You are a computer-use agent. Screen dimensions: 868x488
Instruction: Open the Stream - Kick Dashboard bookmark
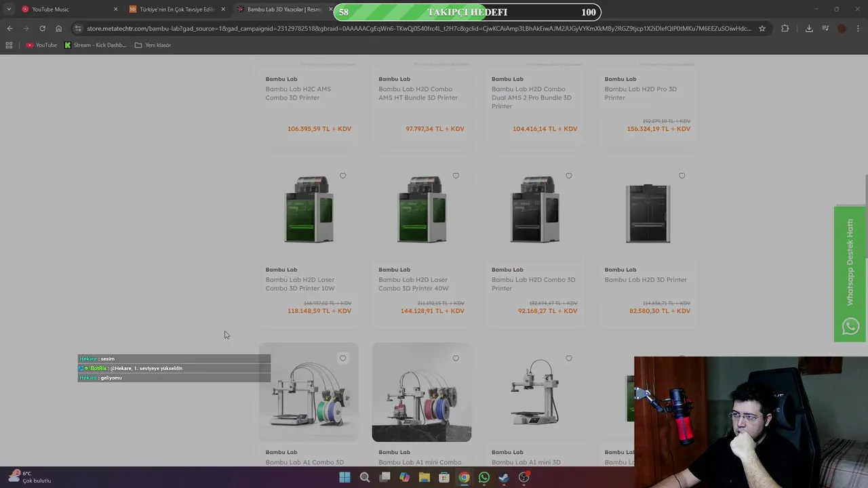(95, 45)
